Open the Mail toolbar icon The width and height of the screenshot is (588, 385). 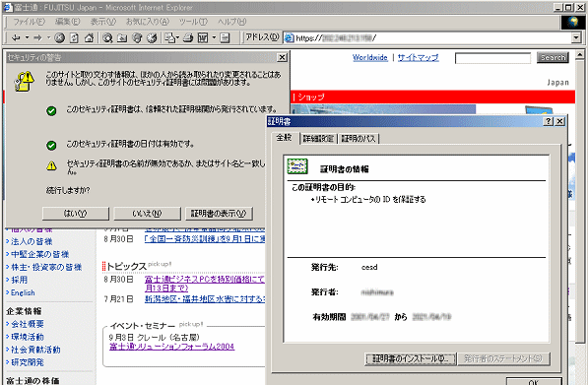[x=170, y=37]
